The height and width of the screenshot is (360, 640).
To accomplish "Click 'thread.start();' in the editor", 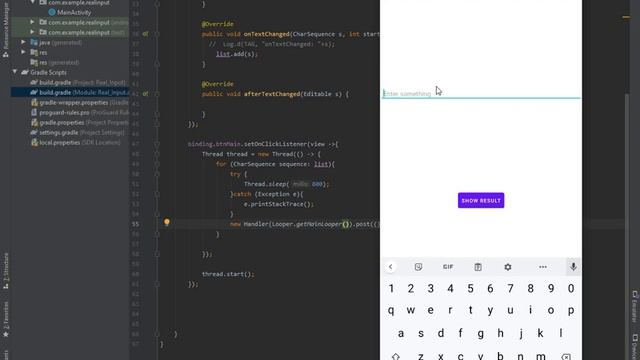I will click(228, 274).
